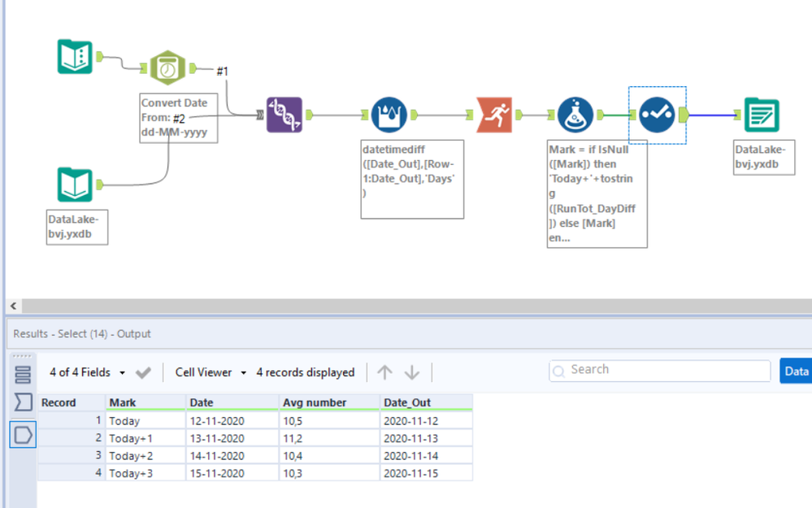812x508 pixels.
Task: Select the Multi-Row Formula tool
Action: (389, 115)
